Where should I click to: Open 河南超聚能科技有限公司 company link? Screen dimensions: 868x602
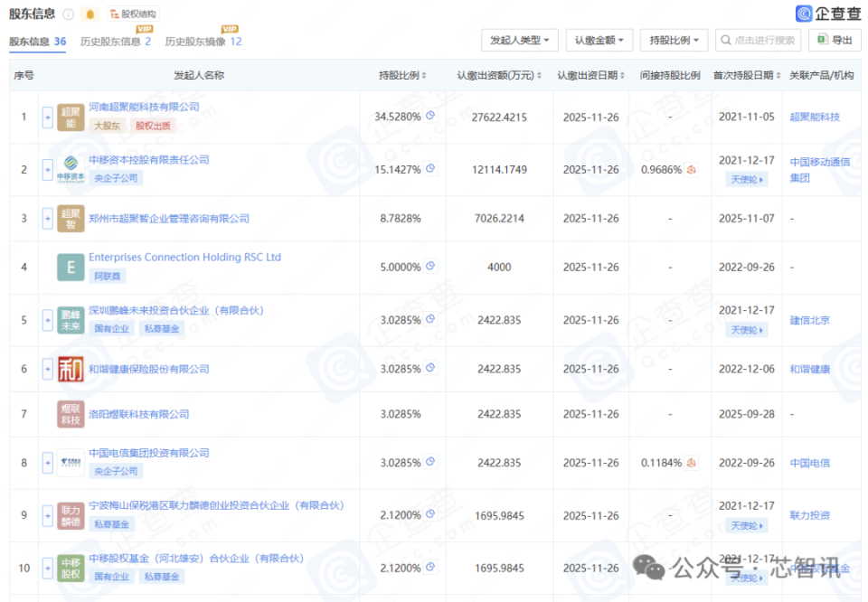[144, 107]
